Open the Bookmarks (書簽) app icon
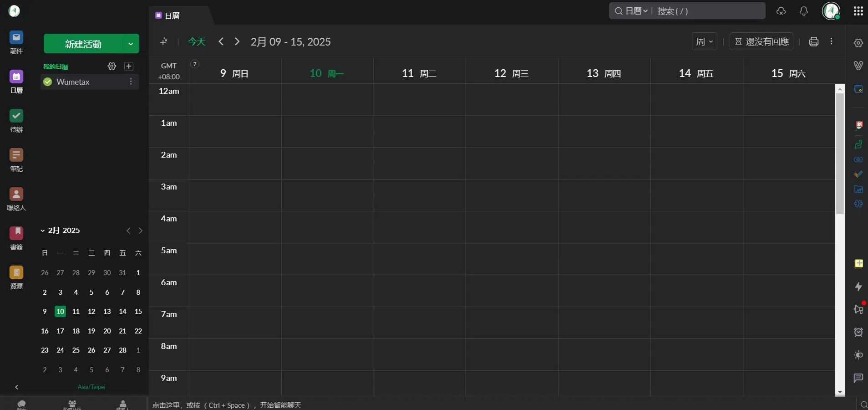The width and height of the screenshot is (868, 410). (x=16, y=234)
